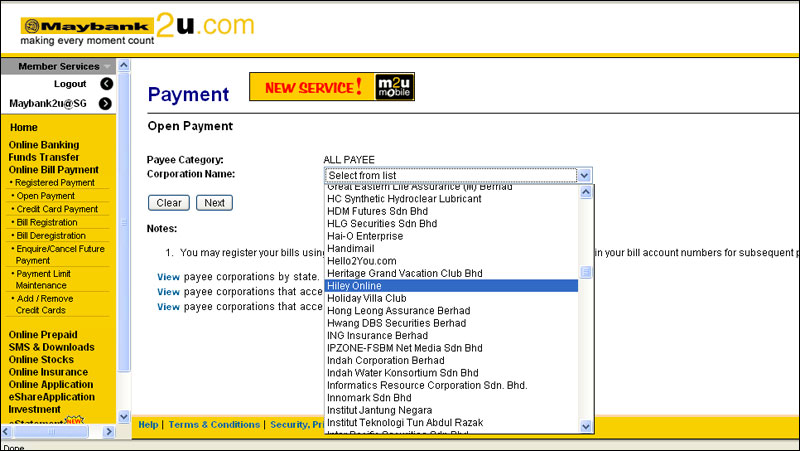800x451 pixels.
Task: Click the Next button
Action: [x=214, y=203]
